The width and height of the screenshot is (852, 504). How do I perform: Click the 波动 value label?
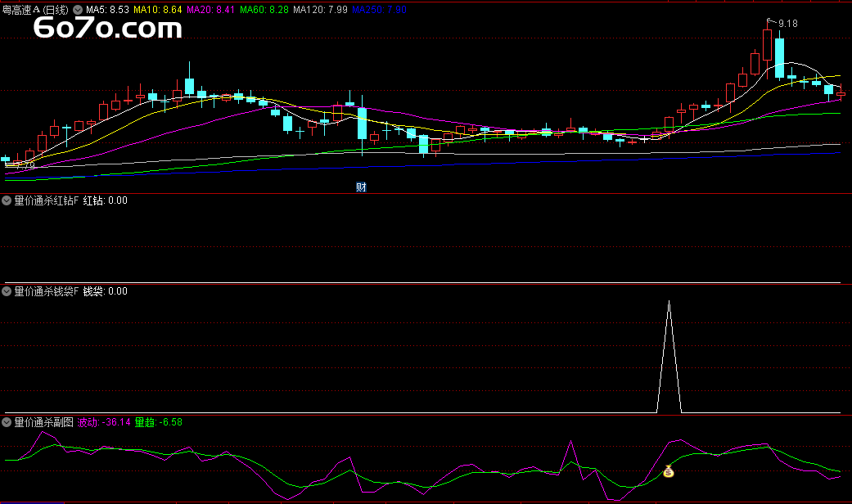point(104,422)
